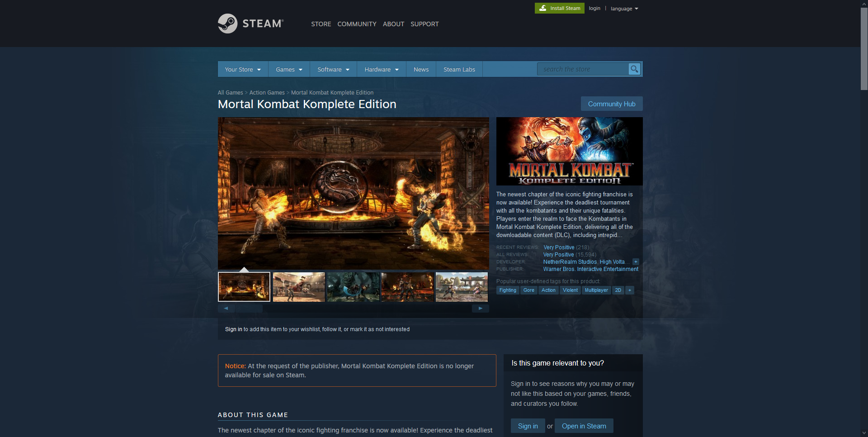Type in the search the store field

point(582,69)
